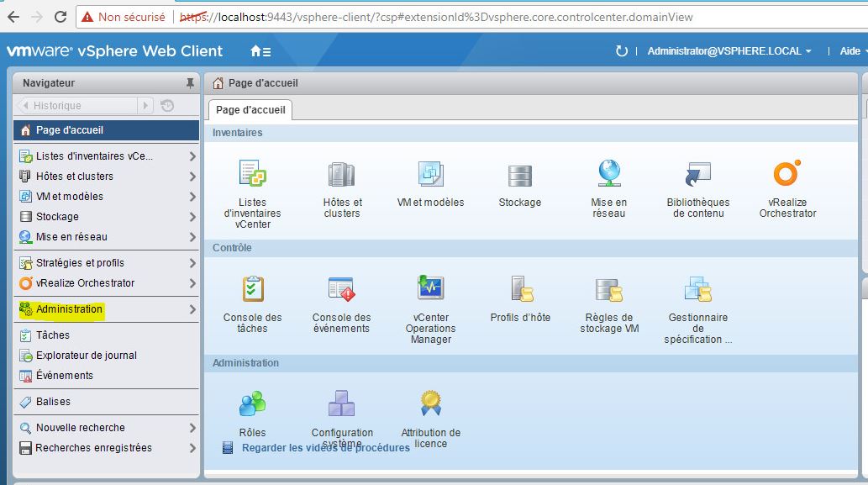This screenshot has width=868, height=485.
Task: Expand Mise en réseau chevron in navigator
Action: [192, 237]
